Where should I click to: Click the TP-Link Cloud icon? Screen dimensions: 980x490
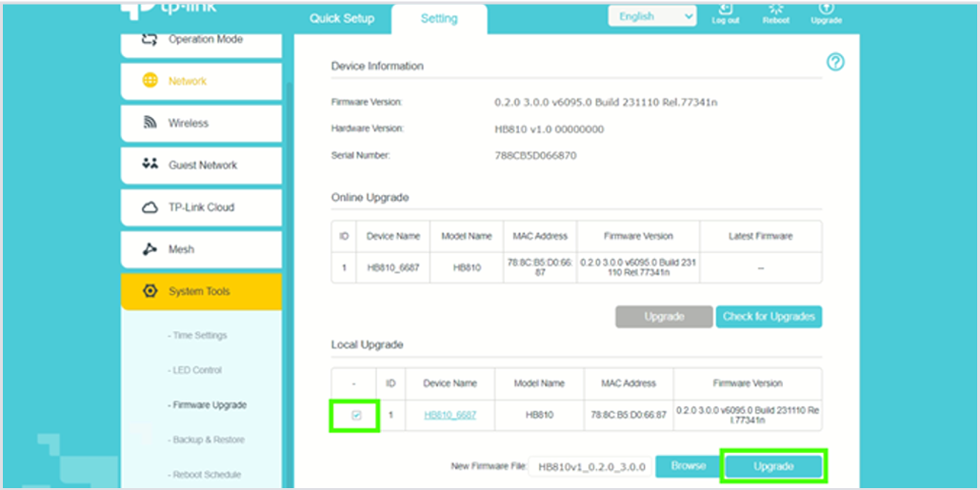point(150,207)
